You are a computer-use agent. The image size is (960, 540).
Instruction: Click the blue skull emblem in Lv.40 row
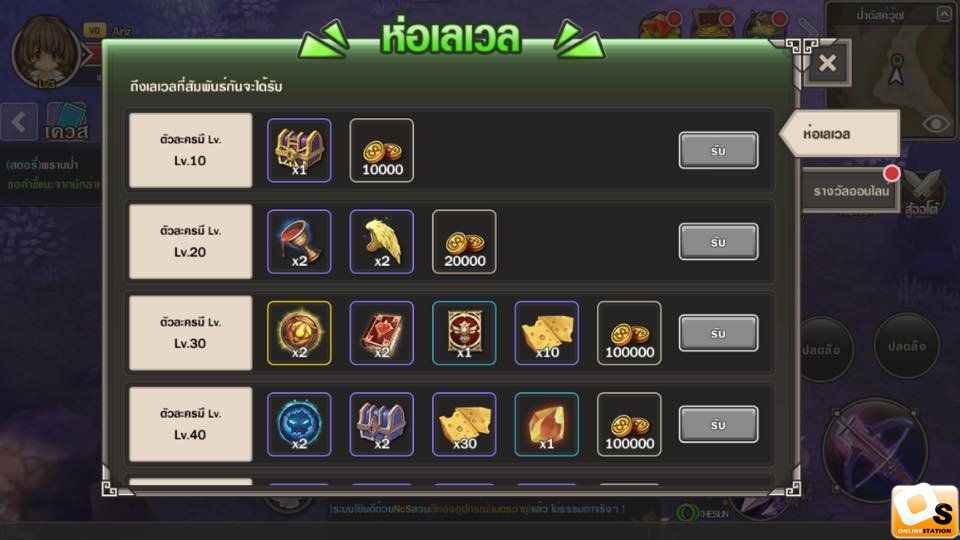click(299, 424)
